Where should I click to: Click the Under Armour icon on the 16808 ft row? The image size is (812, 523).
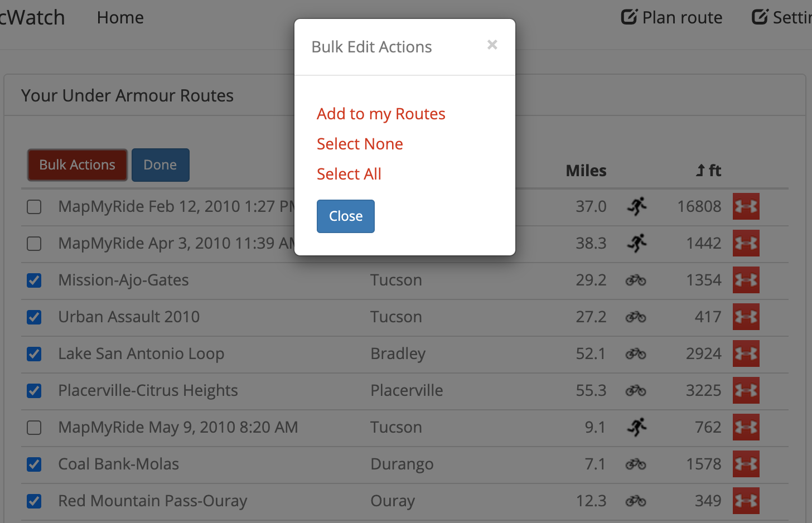(x=746, y=206)
